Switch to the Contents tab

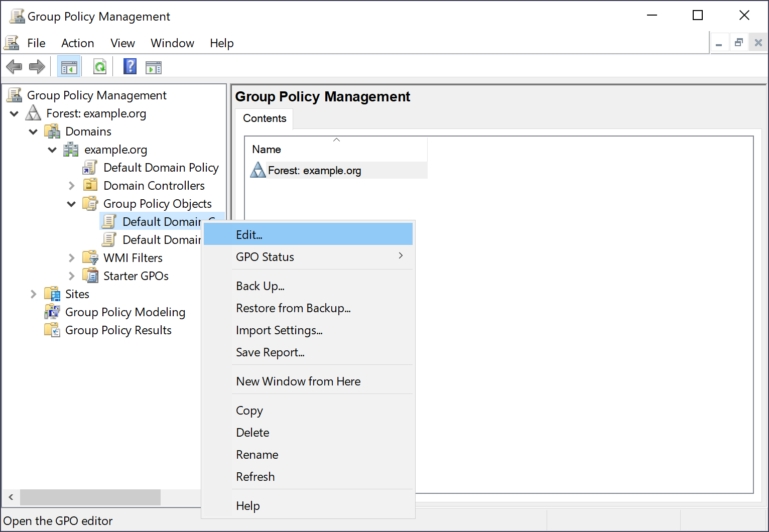point(264,118)
